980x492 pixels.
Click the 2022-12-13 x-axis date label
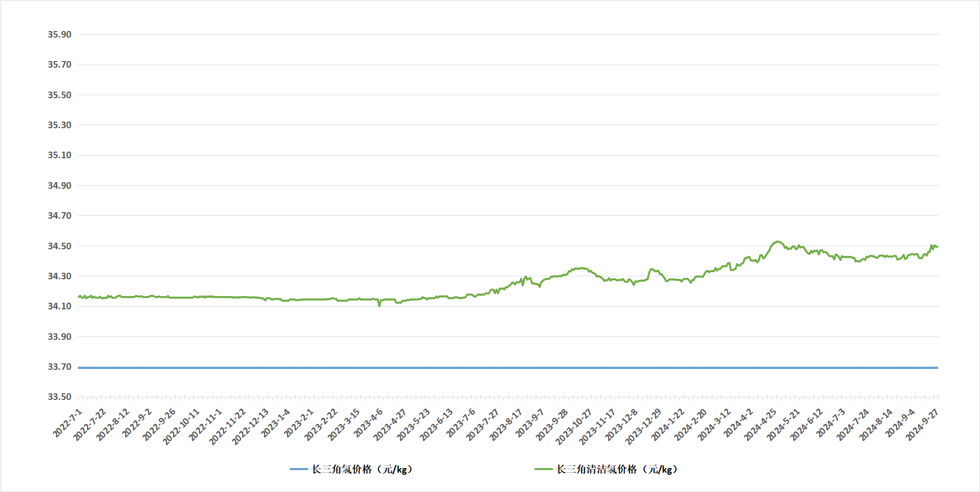(250, 427)
